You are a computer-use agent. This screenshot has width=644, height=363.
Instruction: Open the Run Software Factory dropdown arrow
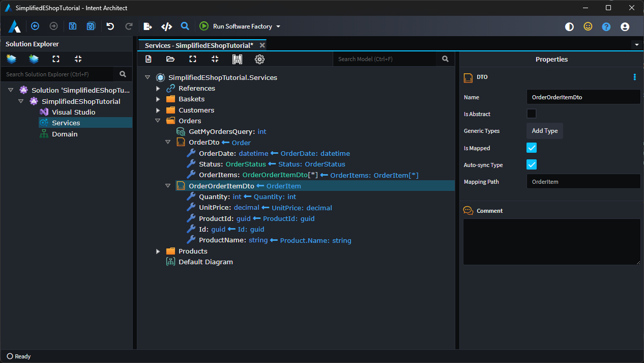[278, 26]
